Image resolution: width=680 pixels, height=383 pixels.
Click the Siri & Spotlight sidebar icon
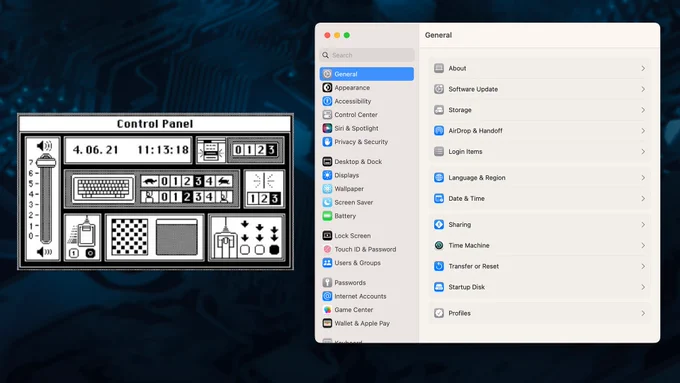click(x=327, y=128)
